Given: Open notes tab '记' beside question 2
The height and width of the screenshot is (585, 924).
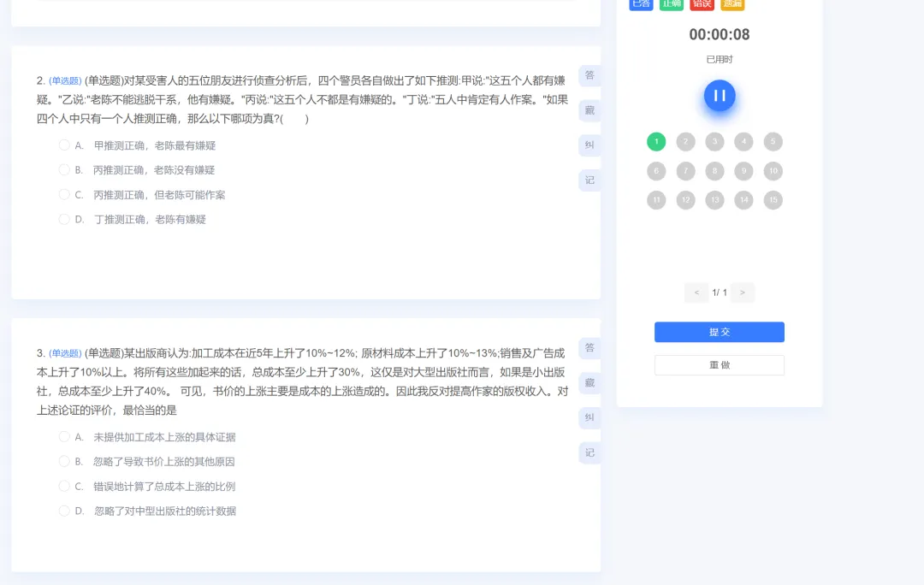Looking at the screenshot, I should click(x=589, y=180).
